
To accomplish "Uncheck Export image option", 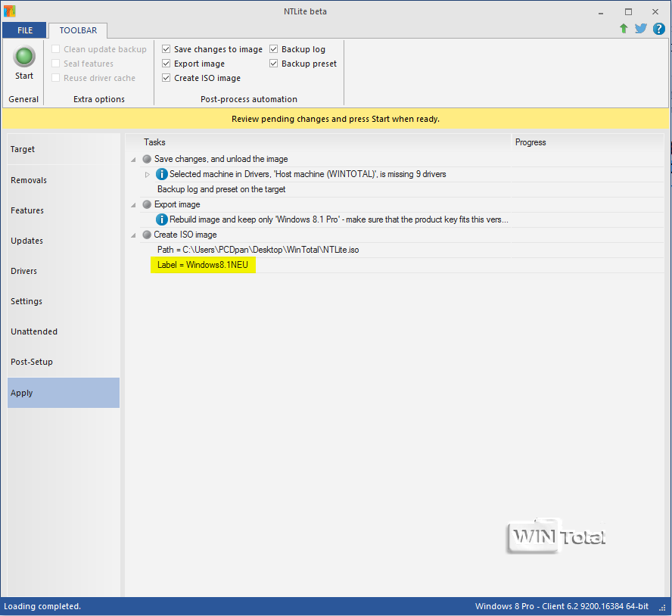I will pyautogui.click(x=166, y=64).
